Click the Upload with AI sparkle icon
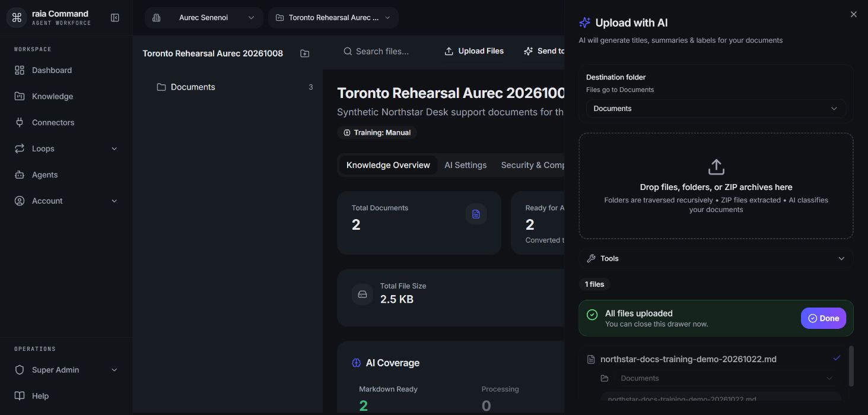 click(x=585, y=23)
